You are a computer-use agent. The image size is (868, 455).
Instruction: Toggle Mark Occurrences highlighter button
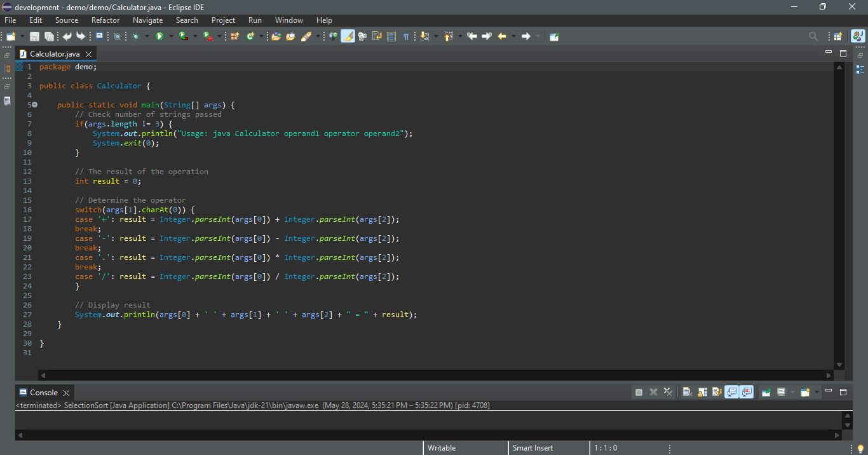348,36
